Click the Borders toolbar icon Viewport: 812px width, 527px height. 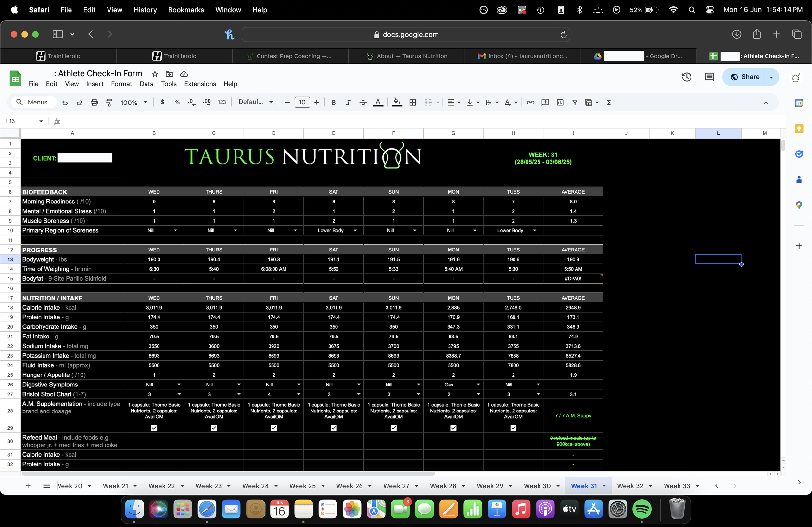coord(412,102)
